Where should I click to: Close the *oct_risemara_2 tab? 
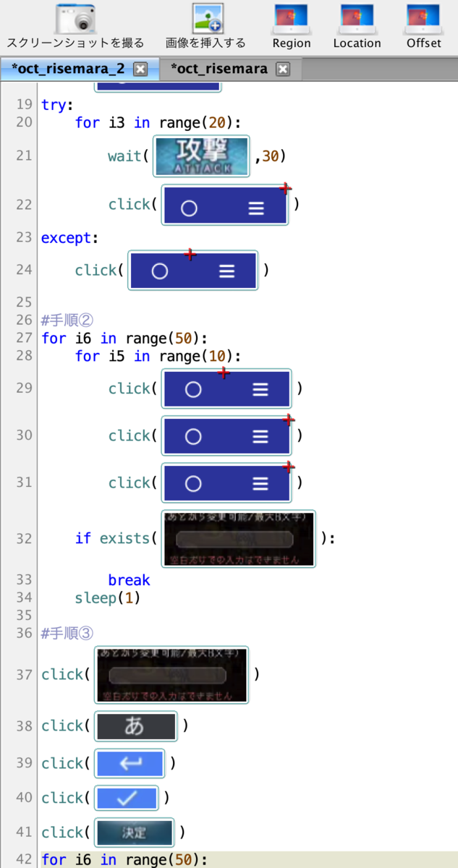point(141,69)
